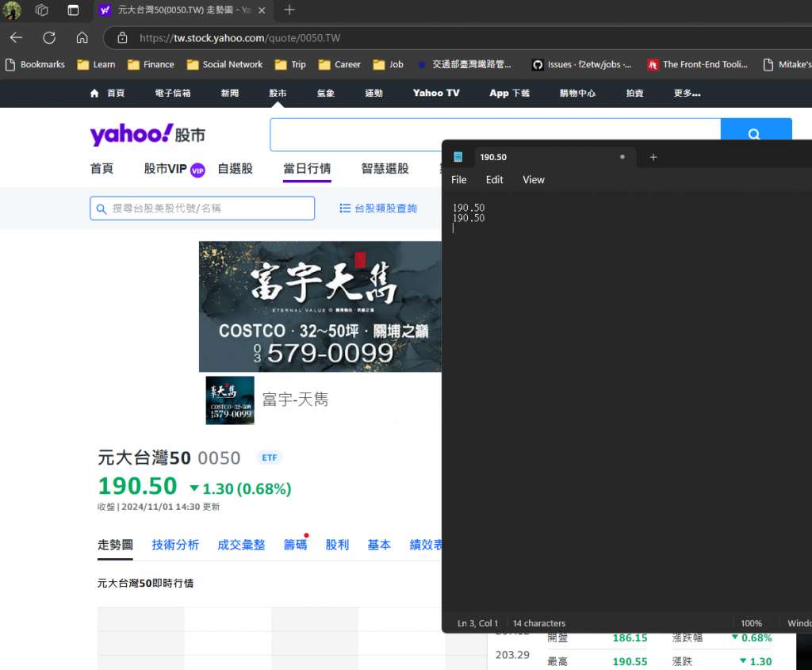Switch to the 技術分析 tab

tap(175, 545)
